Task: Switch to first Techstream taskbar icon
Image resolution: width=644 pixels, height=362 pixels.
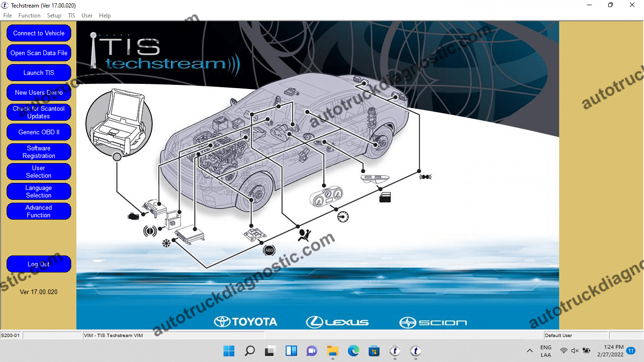Action: tap(395, 351)
